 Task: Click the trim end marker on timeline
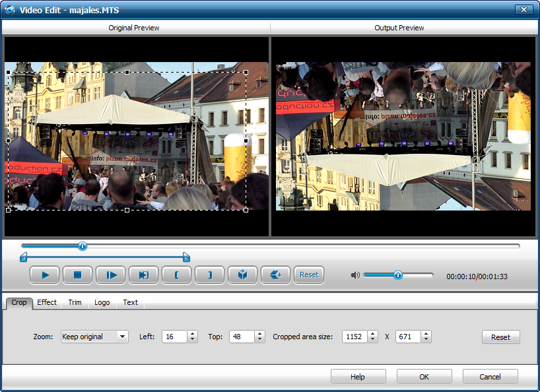(186, 257)
